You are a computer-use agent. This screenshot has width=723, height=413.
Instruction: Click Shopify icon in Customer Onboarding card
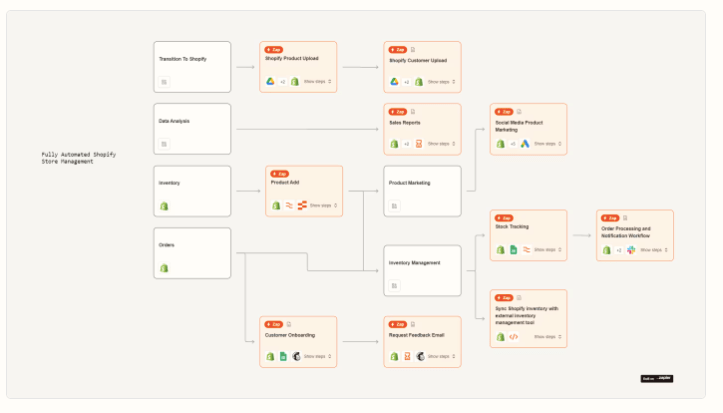[270, 356]
